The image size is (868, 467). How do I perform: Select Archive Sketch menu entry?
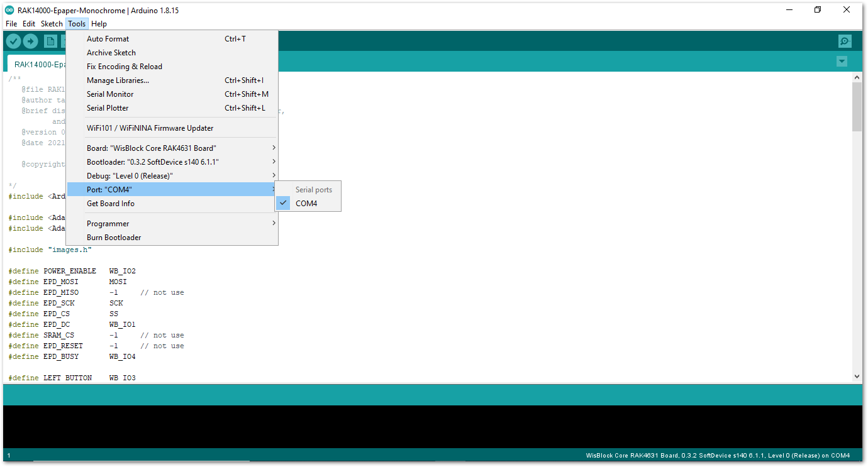tap(172, 53)
